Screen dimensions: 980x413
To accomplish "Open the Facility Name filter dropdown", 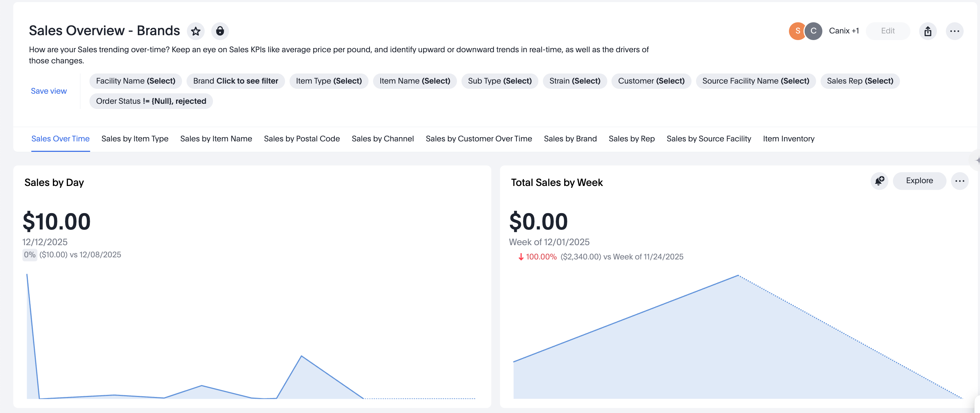I will tap(135, 81).
